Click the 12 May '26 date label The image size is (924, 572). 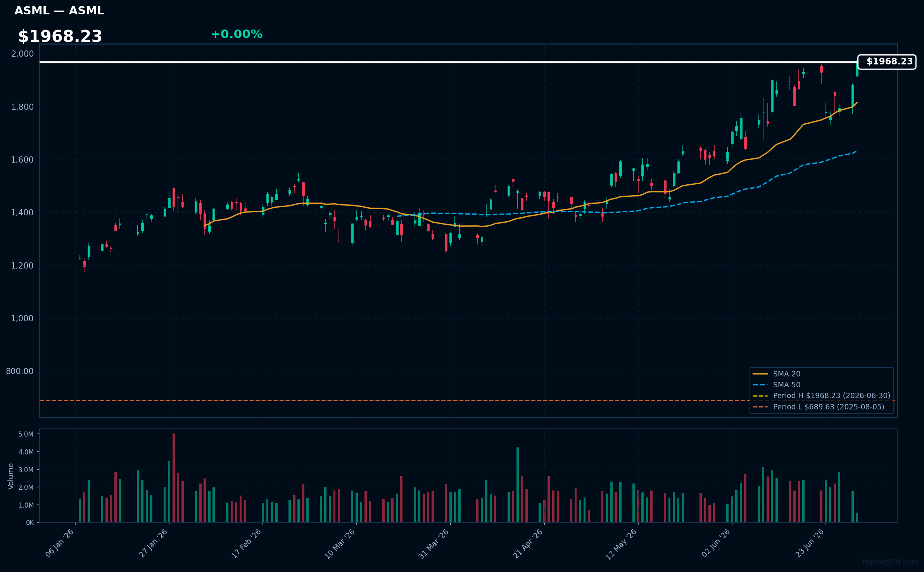click(622, 544)
